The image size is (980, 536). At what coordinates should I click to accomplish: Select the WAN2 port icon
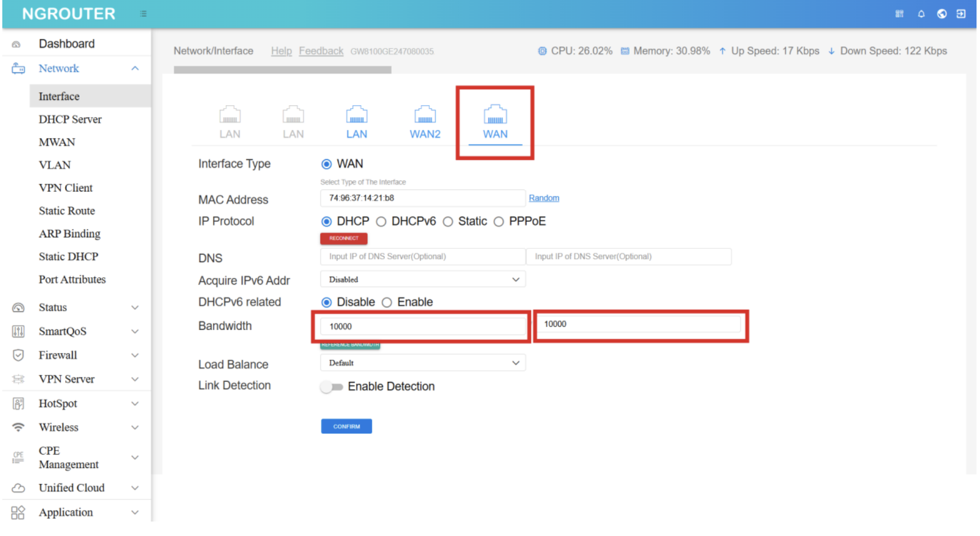pyautogui.click(x=425, y=116)
